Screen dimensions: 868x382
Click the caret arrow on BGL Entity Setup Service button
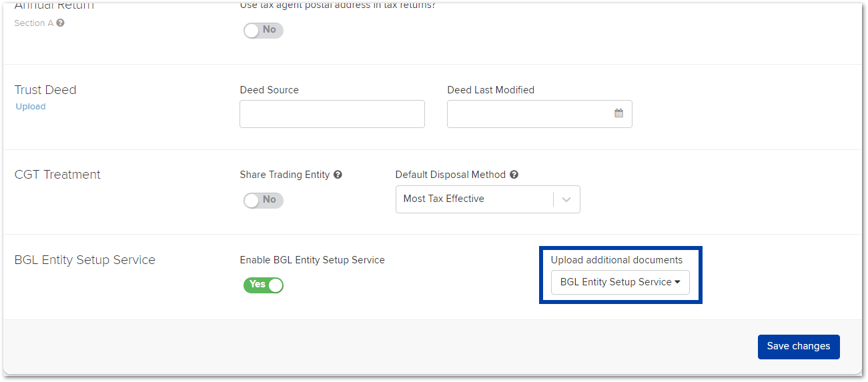[678, 282]
